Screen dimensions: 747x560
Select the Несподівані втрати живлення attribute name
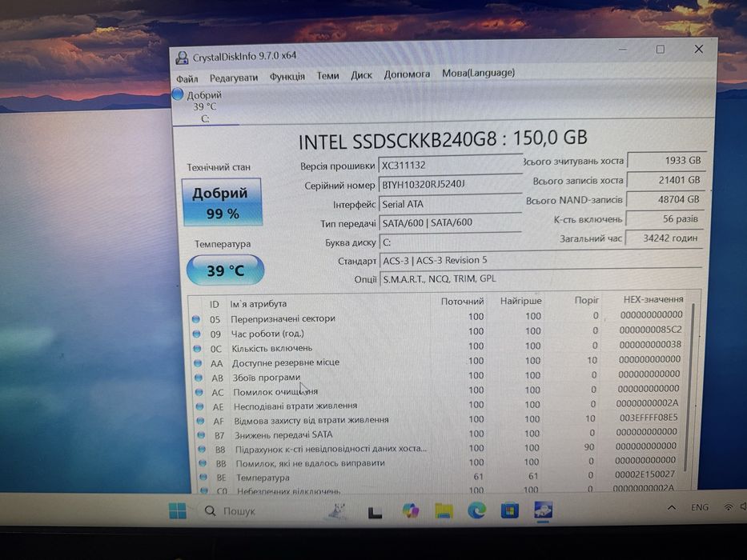[x=295, y=406]
